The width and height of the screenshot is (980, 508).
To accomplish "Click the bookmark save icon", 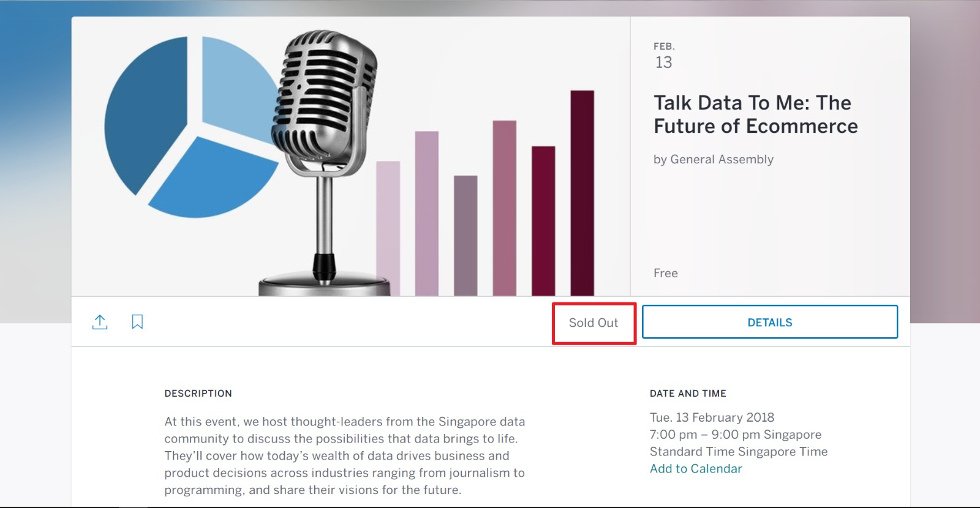I will click(137, 322).
